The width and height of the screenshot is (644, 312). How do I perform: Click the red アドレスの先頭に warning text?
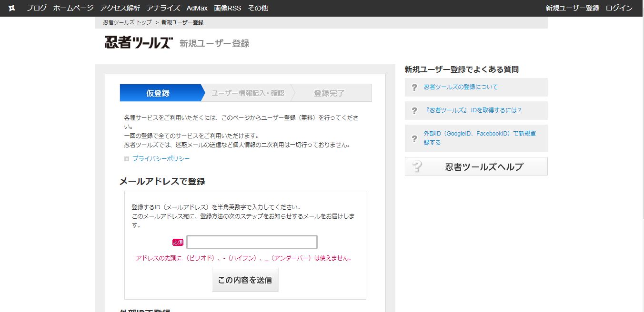click(244, 258)
